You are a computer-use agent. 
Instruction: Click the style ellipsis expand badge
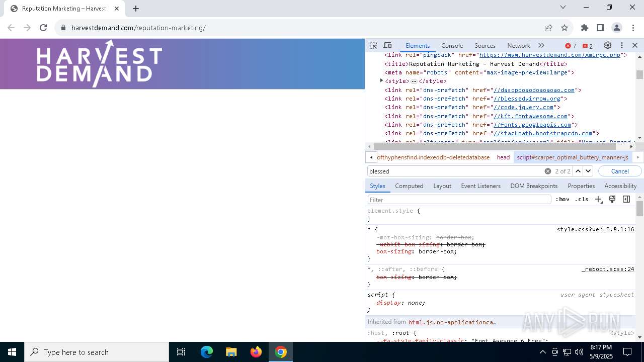coord(414,81)
